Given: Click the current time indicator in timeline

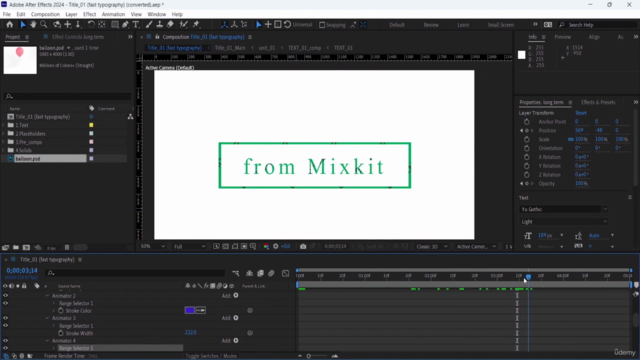Looking at the screenshot, I should click(x=528, y=277).
